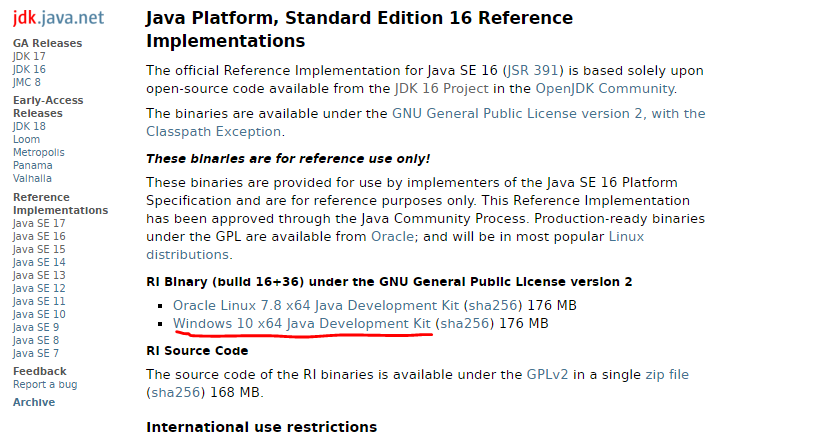Open JMC 8 release link

pyautogui.click(x=26, y=82)
